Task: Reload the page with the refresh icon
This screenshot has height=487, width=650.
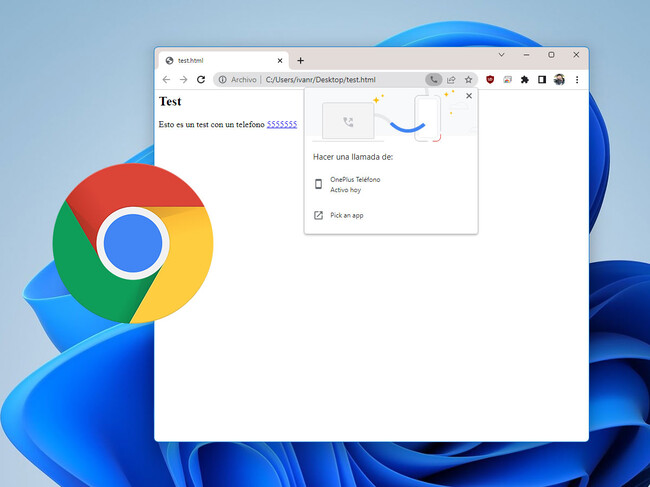Action: pyautogui.click(x=201, y=80)
